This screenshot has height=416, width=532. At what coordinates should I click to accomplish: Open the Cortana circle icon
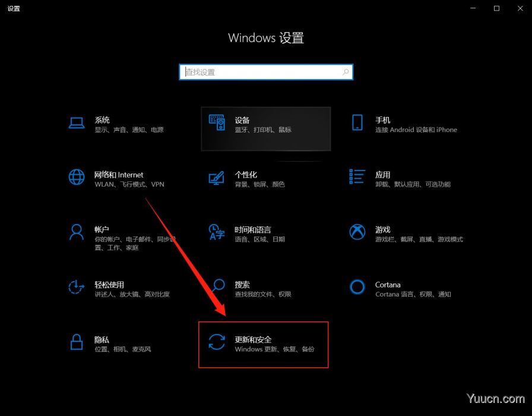[x=357, y=287]
